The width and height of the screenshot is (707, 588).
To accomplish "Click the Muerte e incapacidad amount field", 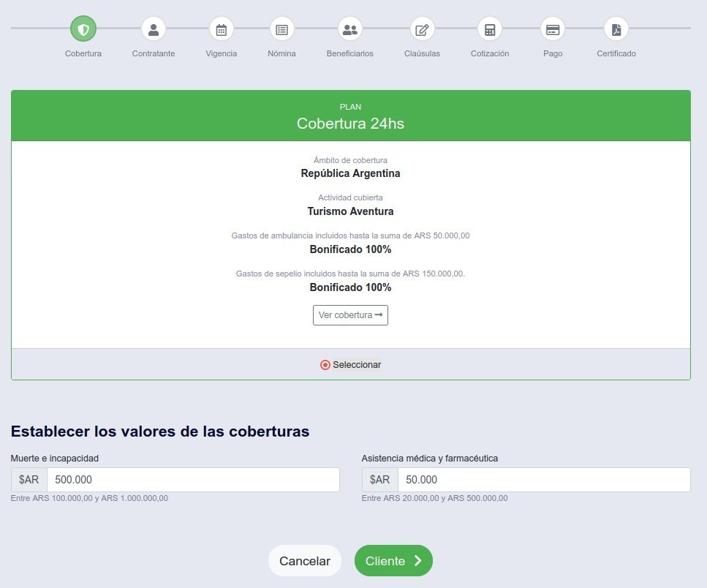I will [x=193, y=480].
